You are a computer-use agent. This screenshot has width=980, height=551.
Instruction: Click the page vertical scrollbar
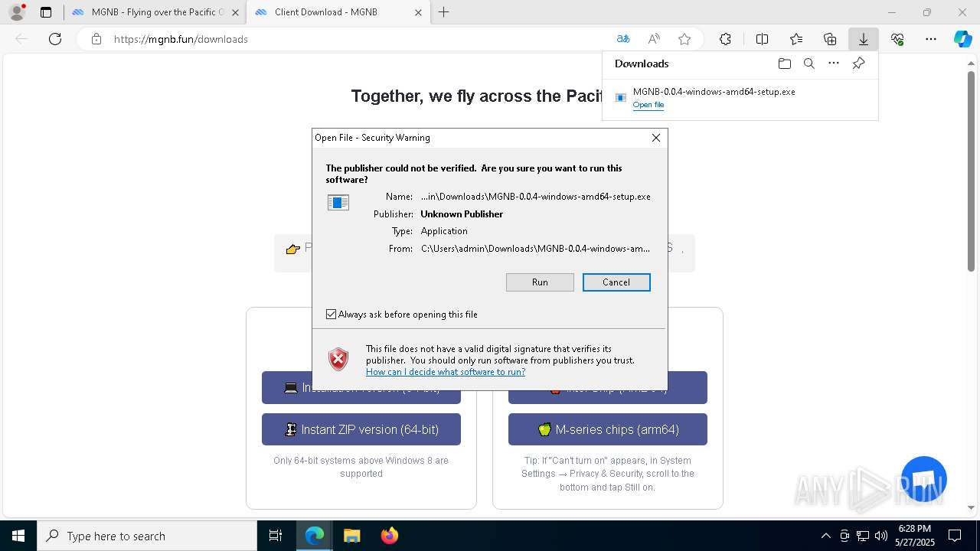point(971,172)
